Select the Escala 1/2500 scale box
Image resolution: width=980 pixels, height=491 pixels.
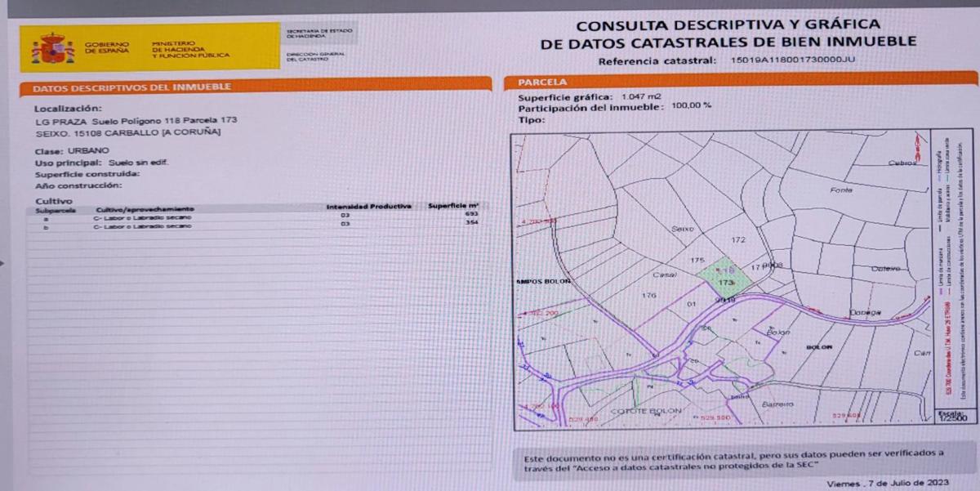point(952,417)
